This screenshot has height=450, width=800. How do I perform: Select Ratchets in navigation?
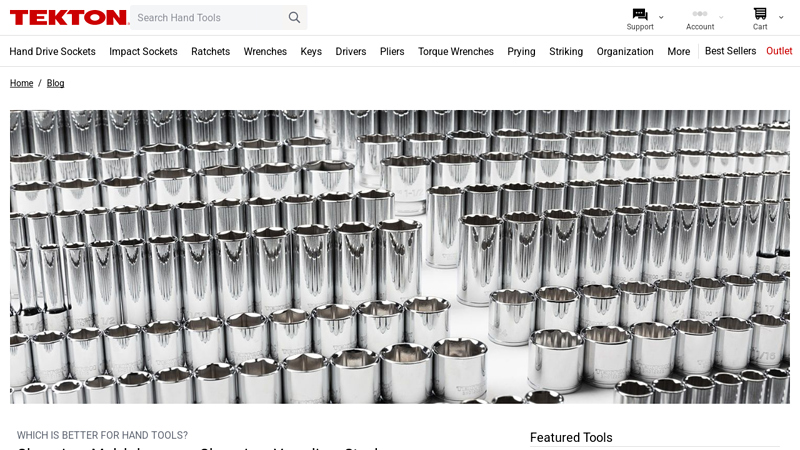211,52
